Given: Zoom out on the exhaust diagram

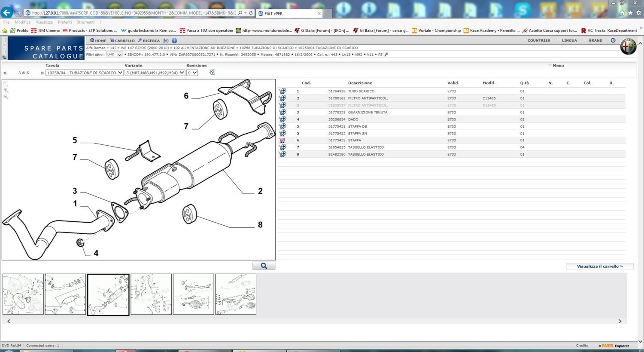Looking at the screenshot, I should [x=6, y=97].
